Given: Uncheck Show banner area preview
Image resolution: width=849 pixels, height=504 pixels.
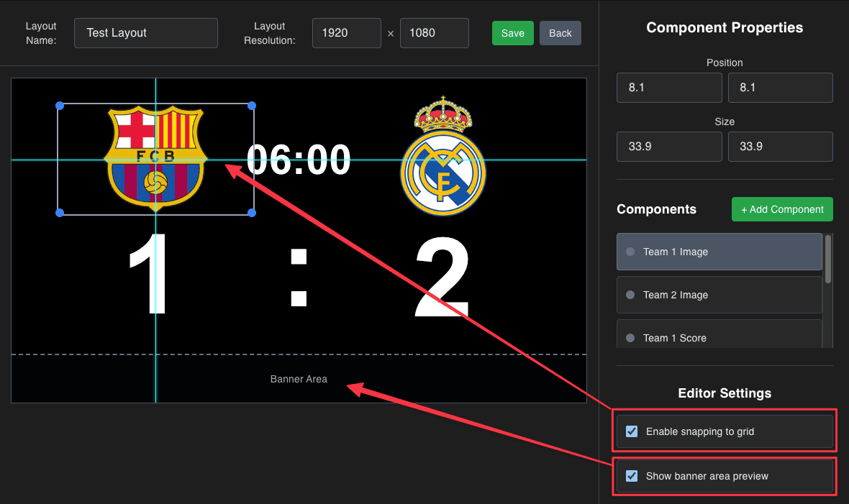Looking at the screenshot, I should click(x=631, y=476).
